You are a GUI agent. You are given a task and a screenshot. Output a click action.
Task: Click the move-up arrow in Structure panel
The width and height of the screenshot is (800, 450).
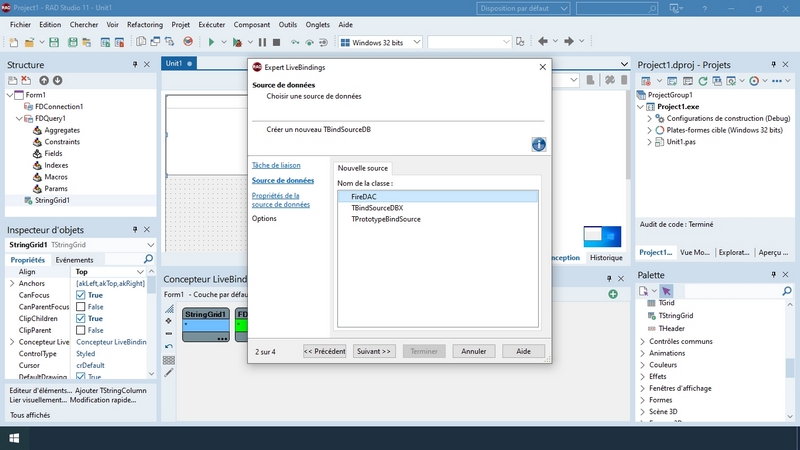point(43,81)
